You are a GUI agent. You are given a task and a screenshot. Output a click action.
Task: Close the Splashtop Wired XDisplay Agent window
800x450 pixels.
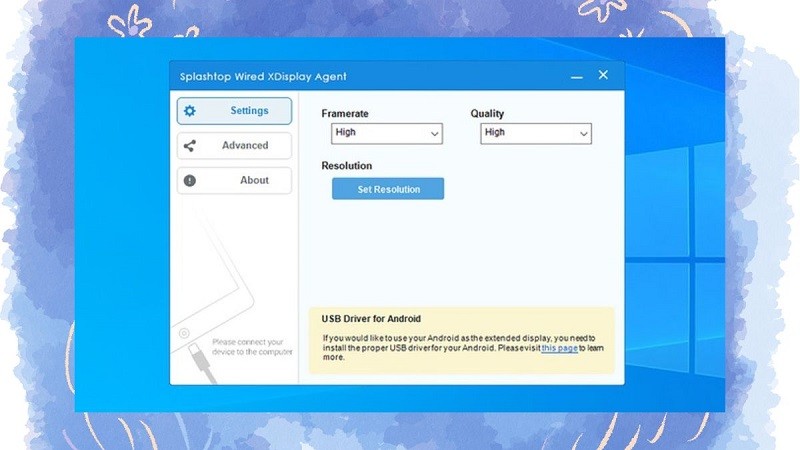coord(603,75)
